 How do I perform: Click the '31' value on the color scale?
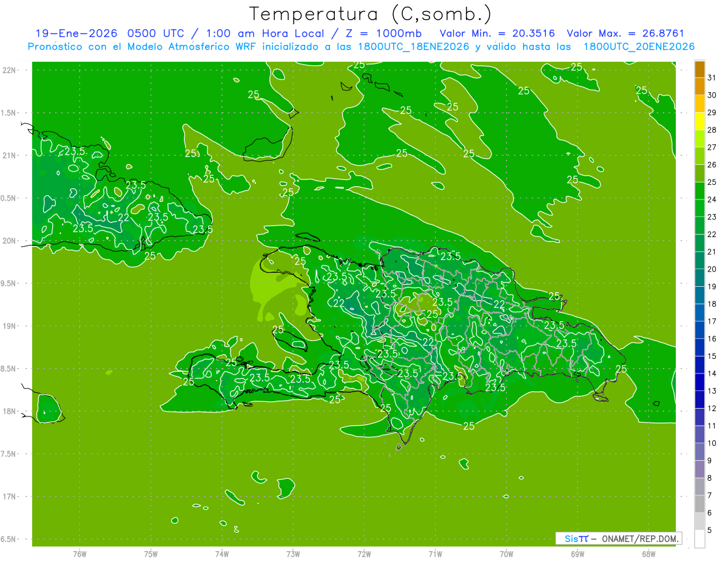click(712, 78)
